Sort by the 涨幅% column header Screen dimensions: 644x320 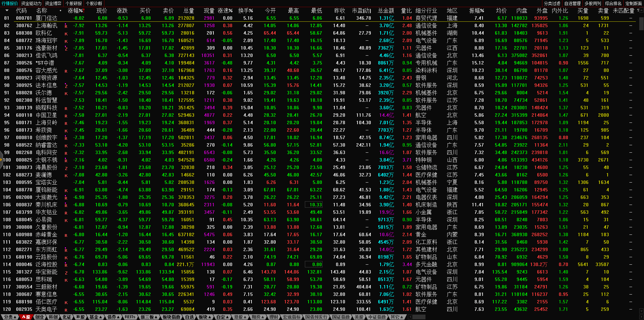point(75,11)
